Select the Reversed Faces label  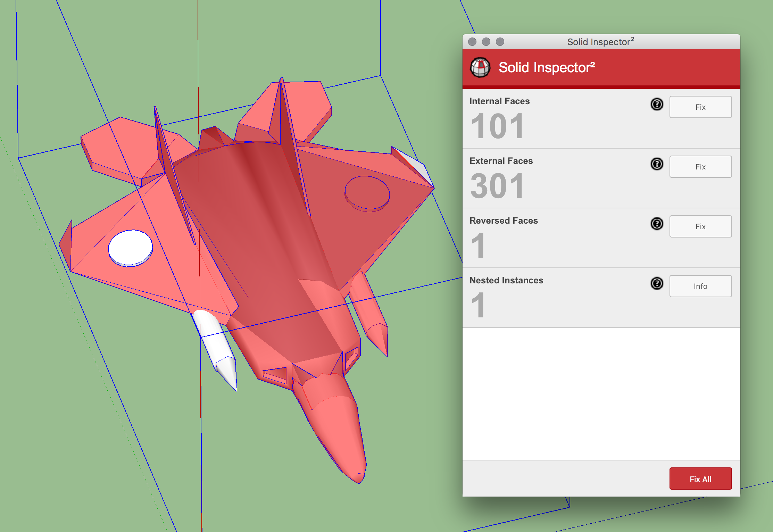coord(504,221)
